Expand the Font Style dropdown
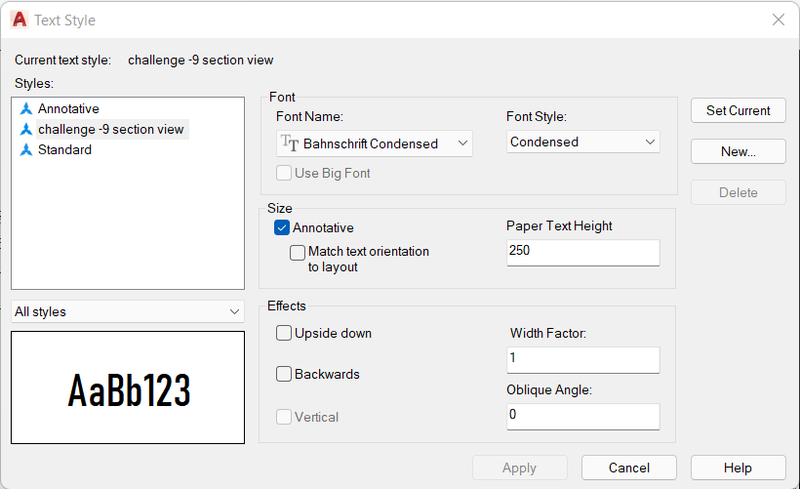 (583, 142)
